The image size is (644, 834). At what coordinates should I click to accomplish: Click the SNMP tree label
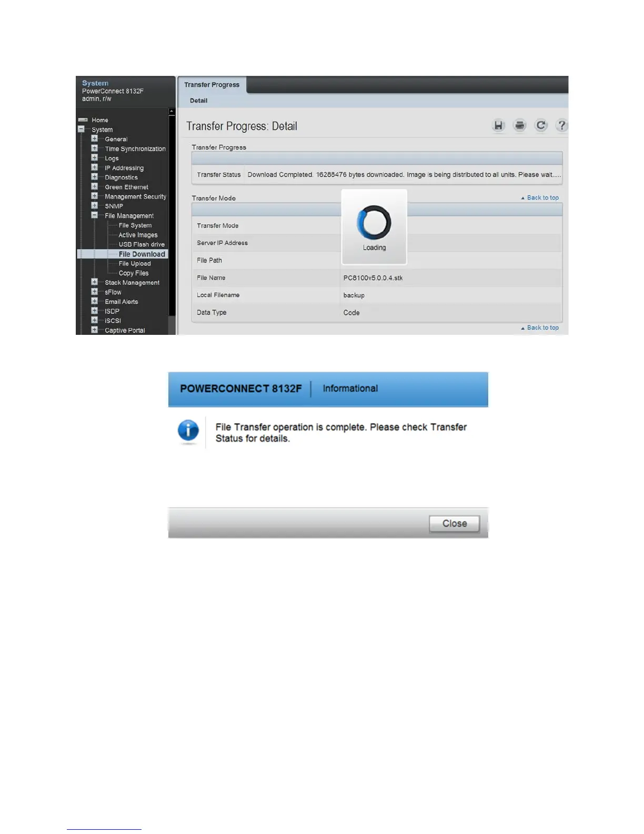pos(114,206)
